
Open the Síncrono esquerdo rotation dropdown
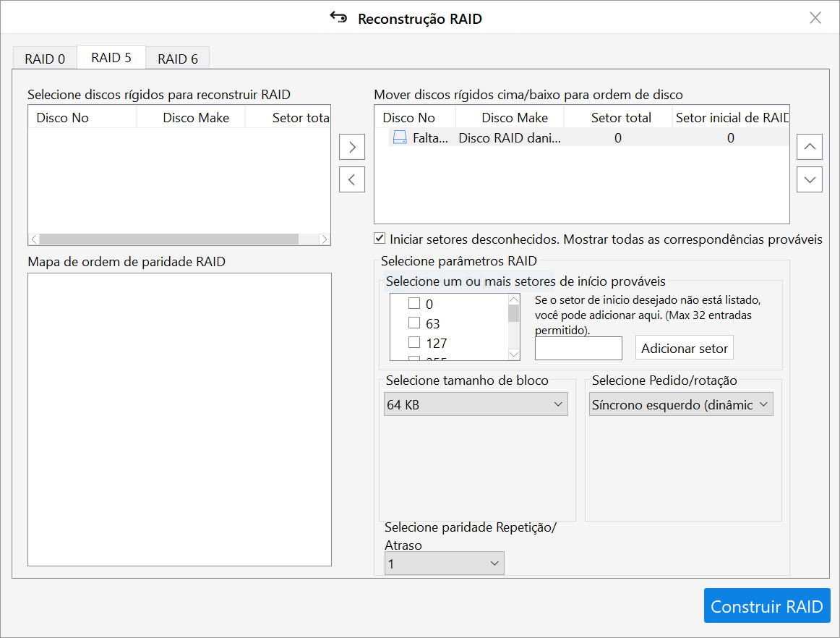[681, 404]
